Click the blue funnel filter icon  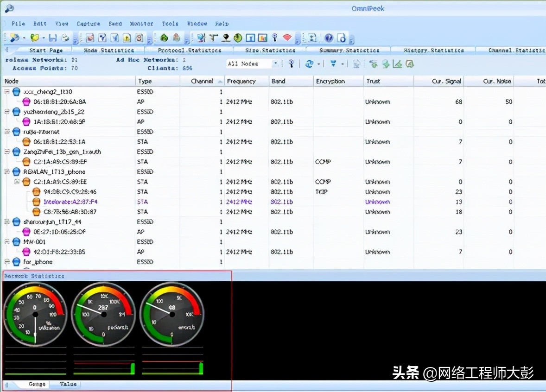pyautogui.click(x=333, y=64)
